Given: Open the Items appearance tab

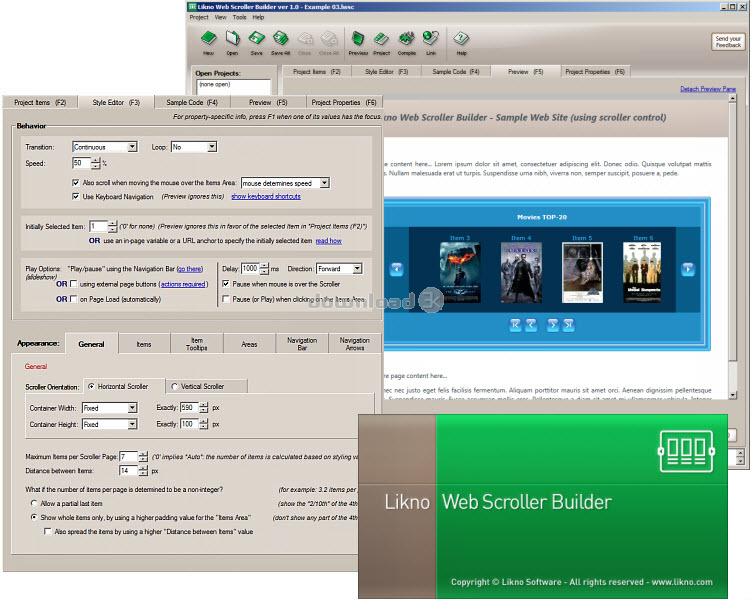Looking at the screenshot, I should point(144,344).
